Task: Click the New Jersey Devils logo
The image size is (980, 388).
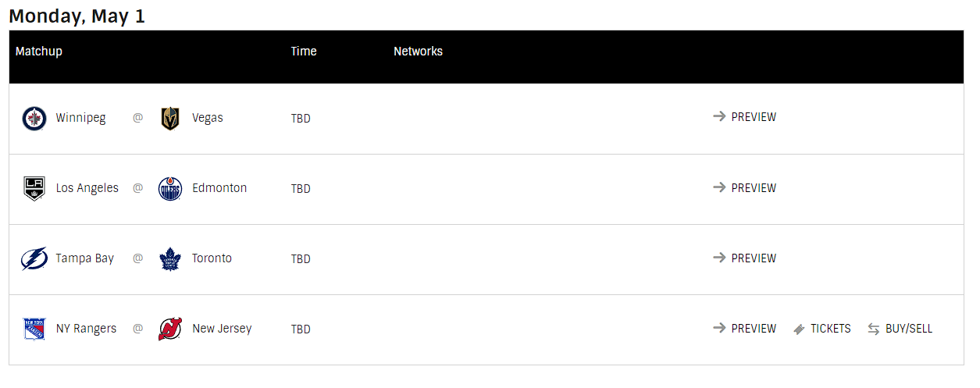Action: (170, 329)
